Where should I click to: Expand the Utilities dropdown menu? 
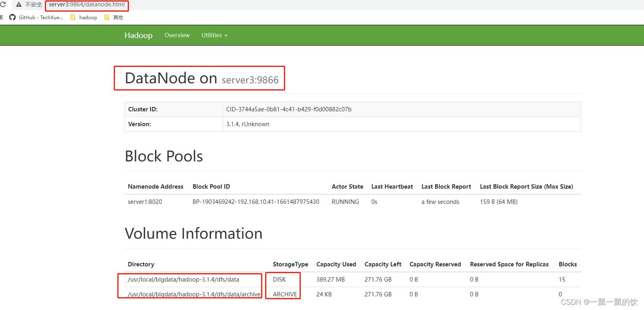(x=214, y=35)
